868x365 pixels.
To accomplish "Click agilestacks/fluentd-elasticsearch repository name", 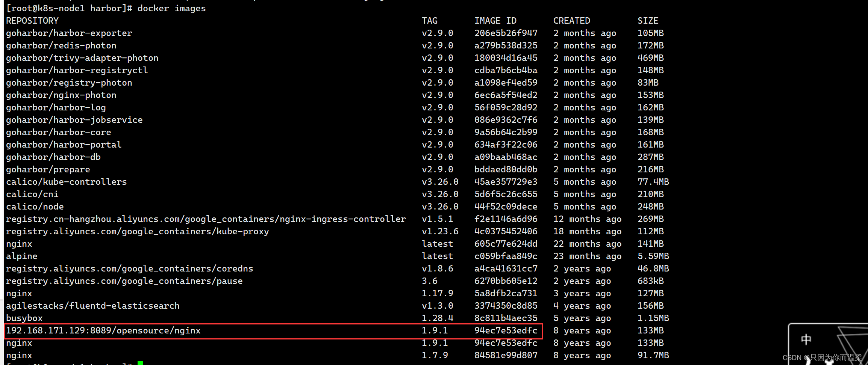I will pyautogui.click(x=93, y=306).
